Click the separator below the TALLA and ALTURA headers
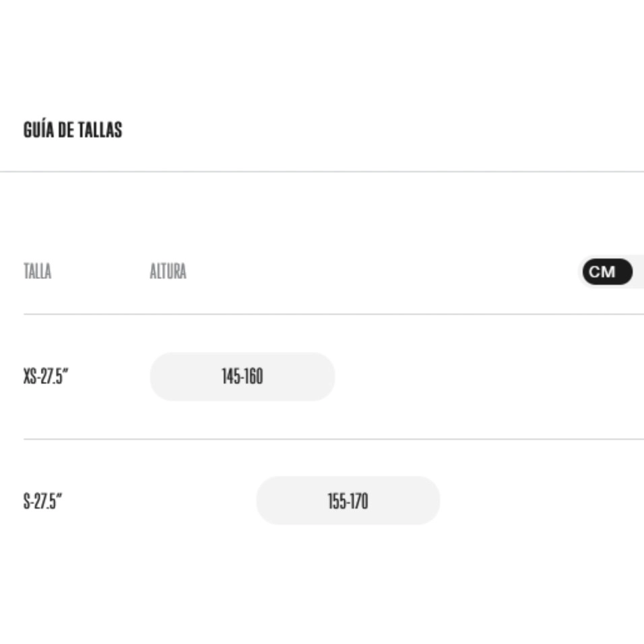The height and width of the screenshot is (644, 644). coord(333,314)
